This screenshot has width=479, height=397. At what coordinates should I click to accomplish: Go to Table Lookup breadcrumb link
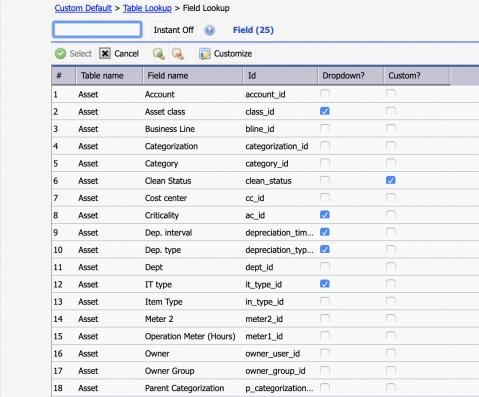(x=147, y=8)
